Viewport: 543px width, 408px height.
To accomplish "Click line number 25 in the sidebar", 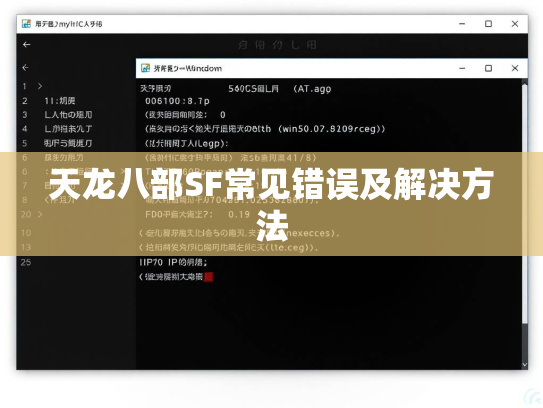I will click(x=26, y=262).
